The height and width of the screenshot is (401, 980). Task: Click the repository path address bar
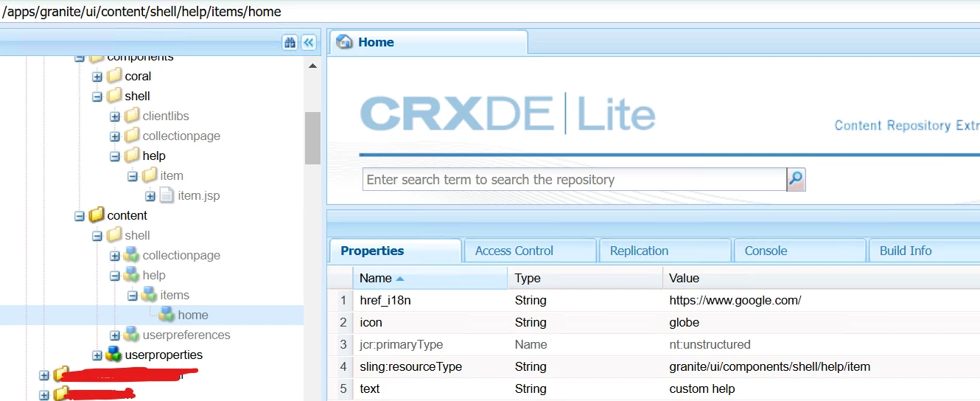click(x=490, y=11)
